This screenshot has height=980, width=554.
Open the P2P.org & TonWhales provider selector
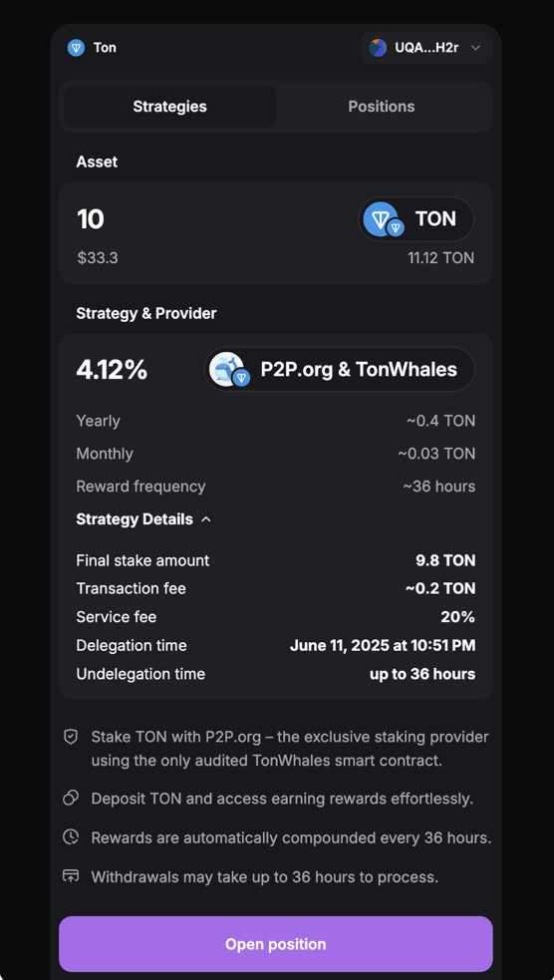pos(340,370)
